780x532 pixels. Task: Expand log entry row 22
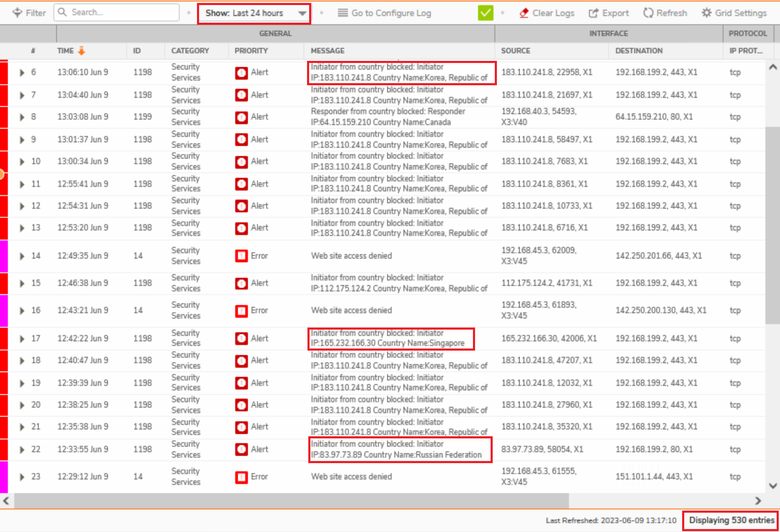click(22, 449)
